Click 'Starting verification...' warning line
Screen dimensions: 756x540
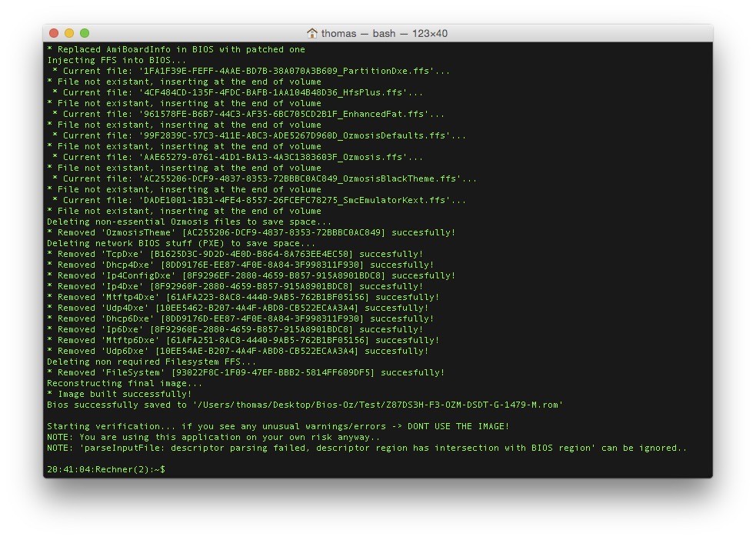point(278,427)
